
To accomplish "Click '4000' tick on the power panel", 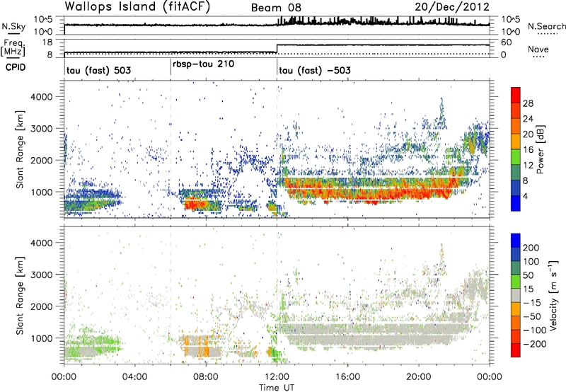I will 42,97.
